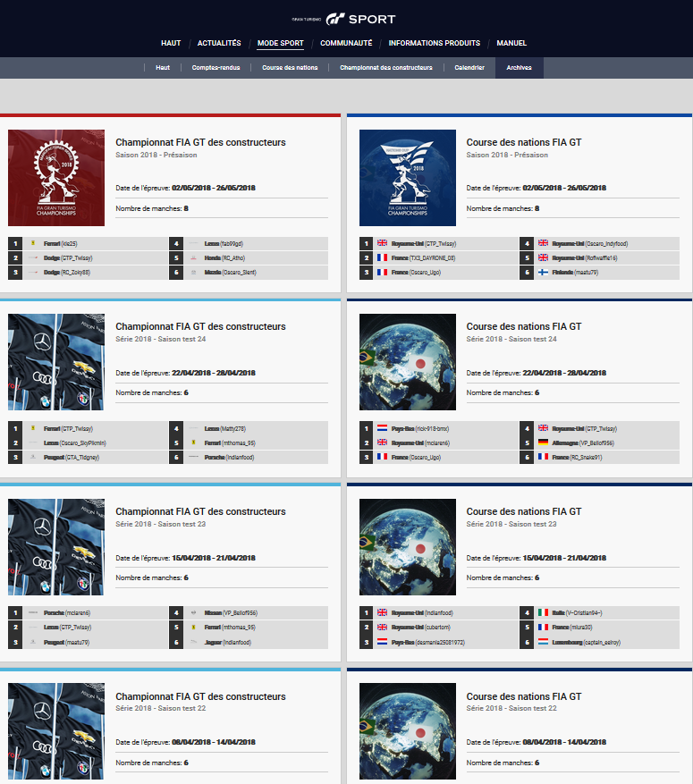Open Championnat des constructeurs Saison test 22 title
The image size is (693, 784).
(200, 696)
